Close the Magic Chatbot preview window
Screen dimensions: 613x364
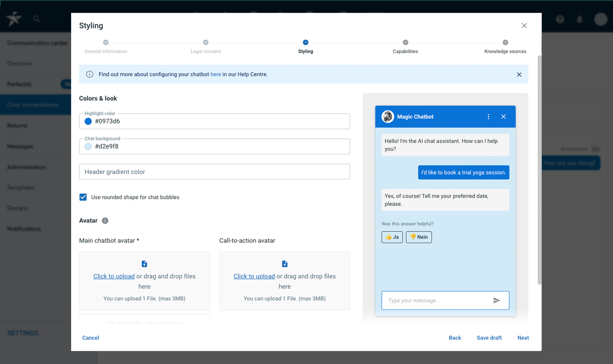(503, 117)
